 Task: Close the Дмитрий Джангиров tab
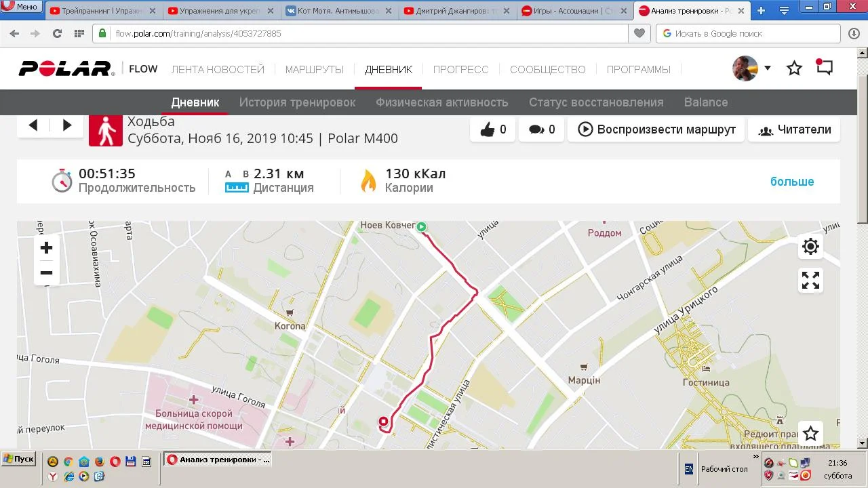505,11
